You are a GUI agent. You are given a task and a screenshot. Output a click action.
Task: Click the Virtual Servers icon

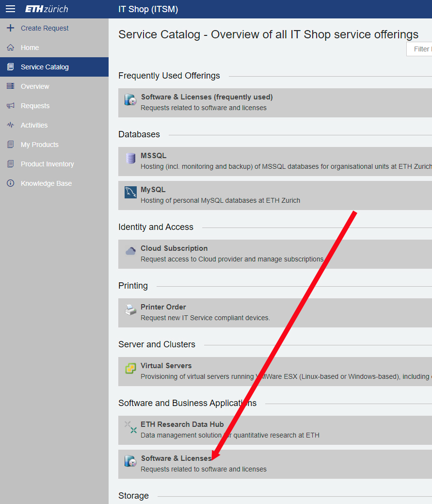point(130,368)
